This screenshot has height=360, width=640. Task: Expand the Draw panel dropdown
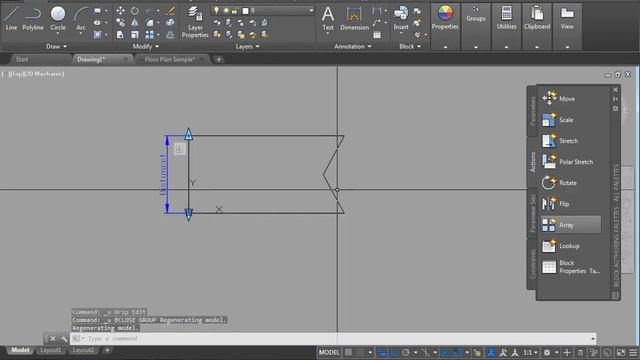56,47
